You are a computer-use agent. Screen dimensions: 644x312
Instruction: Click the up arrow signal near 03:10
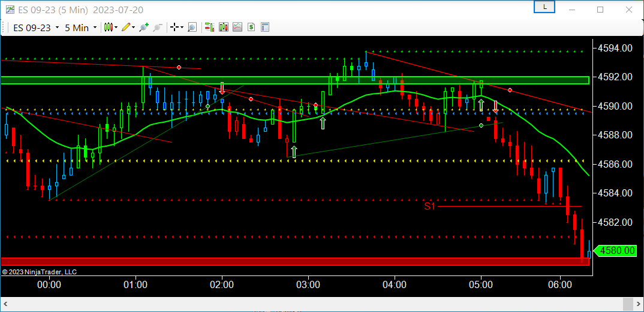323,123
